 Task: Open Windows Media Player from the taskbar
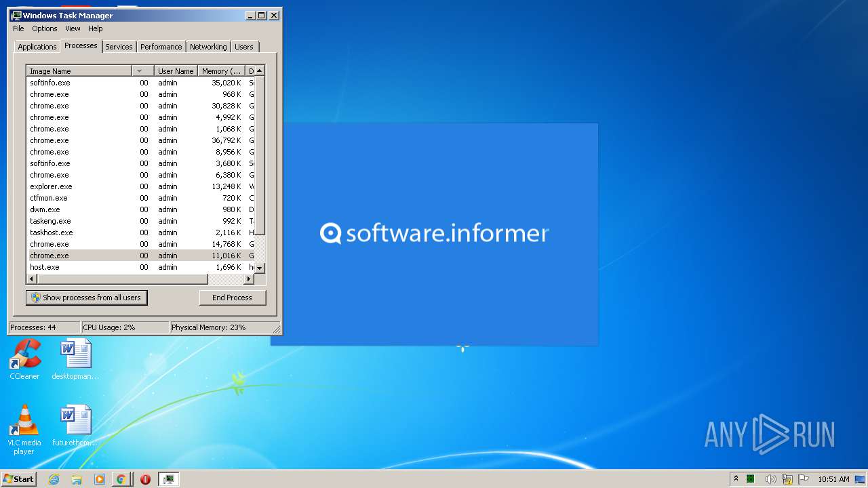(x=99, y=479)
